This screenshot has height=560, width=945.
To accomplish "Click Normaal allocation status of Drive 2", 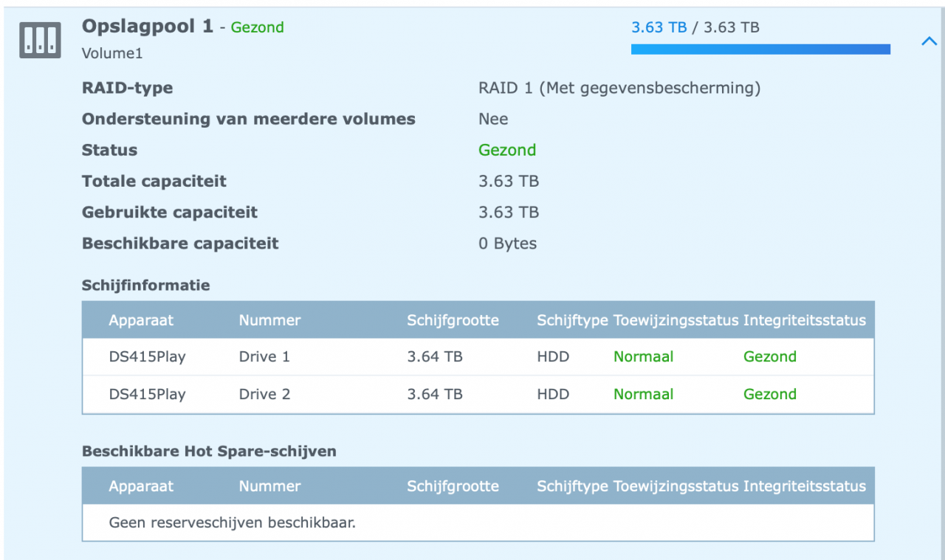I will (643, 395).
